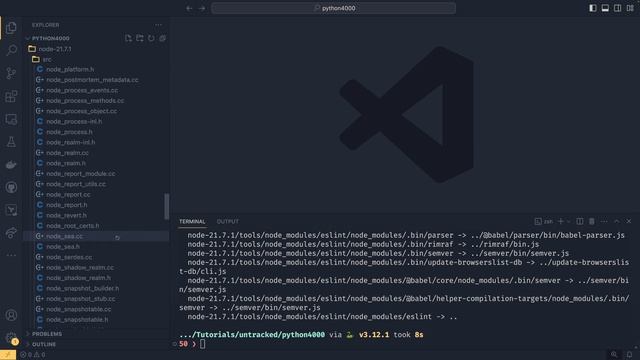Open node_snapshot_builder.h file

click(82, 289)
